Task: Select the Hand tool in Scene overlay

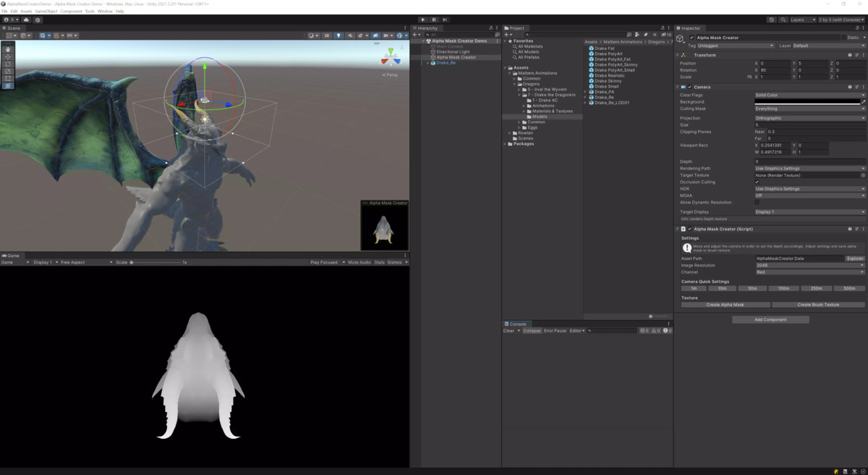Action: pyautogui.click(x=9, y=49)
